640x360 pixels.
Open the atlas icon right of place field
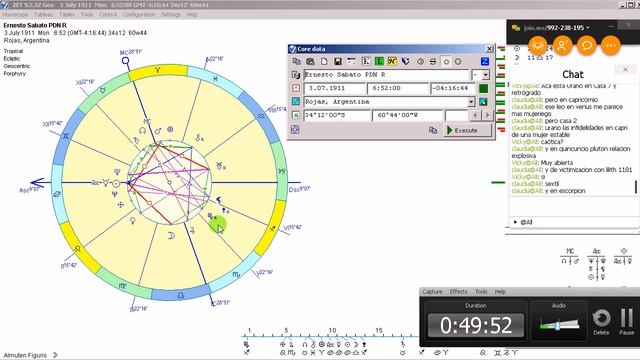coord(483,102)
